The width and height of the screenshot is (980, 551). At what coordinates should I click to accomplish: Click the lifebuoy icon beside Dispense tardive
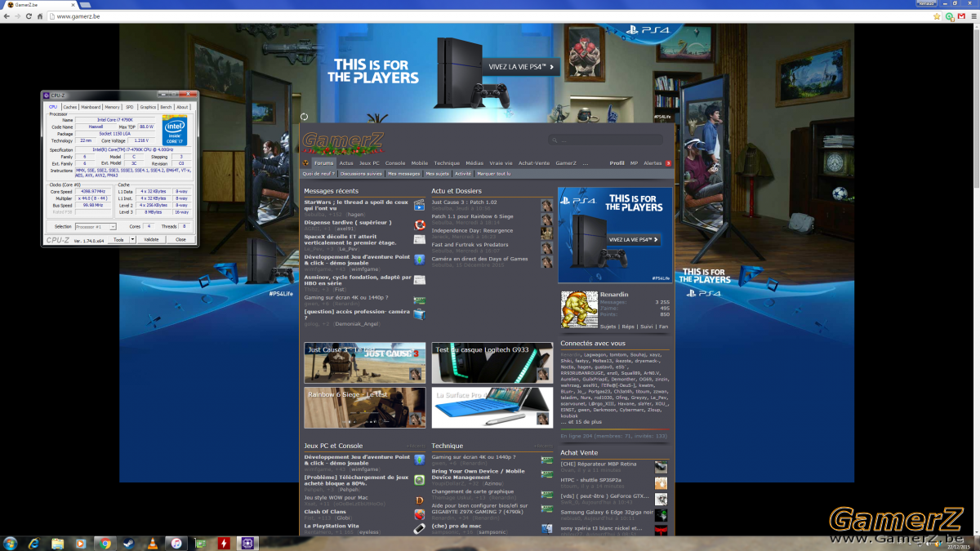(419, 224)
